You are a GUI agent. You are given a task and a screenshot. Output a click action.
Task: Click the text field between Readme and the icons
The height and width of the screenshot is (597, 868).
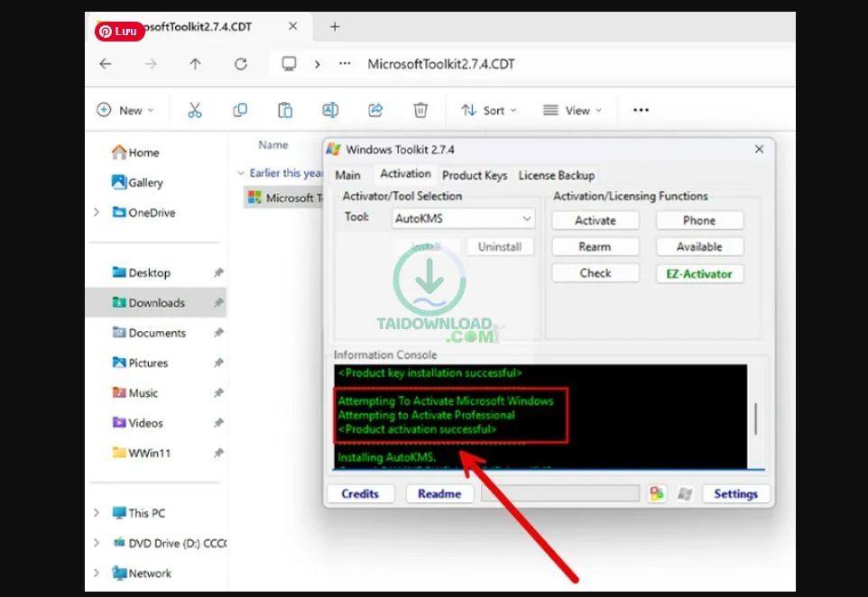559,493
